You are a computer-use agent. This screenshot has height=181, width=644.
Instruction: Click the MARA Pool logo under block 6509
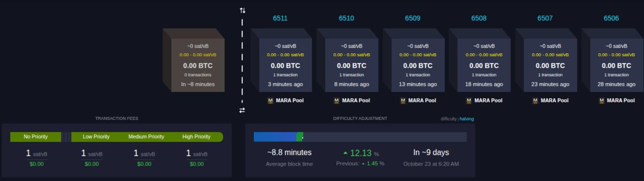tap(403, 100)
